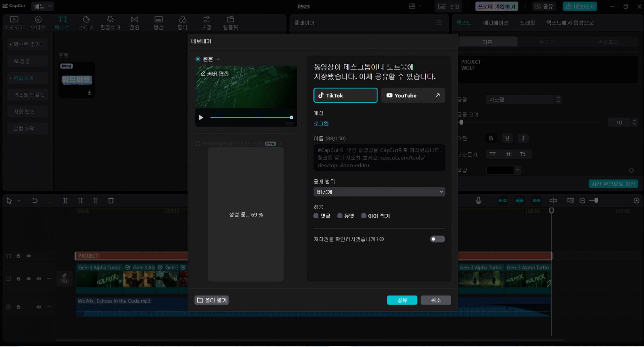Open the main menu dropdown
The width and height of the screenshot is (644, 347).
tap(43, 6)
